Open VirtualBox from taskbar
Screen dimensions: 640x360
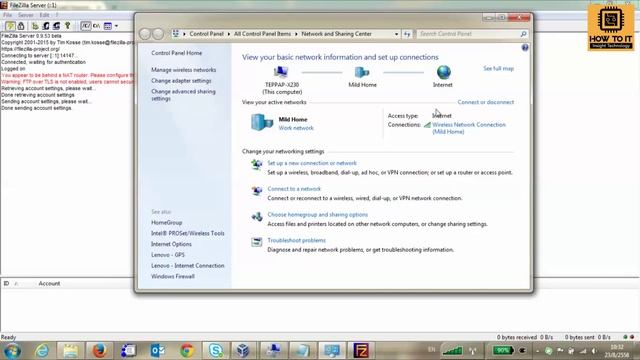[x=243, y=351]
